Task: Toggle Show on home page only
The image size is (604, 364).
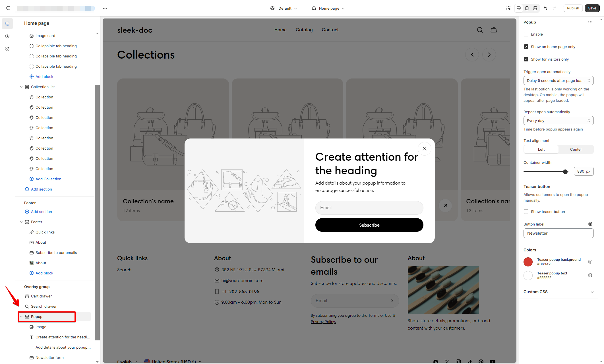Action: (526, 47)
